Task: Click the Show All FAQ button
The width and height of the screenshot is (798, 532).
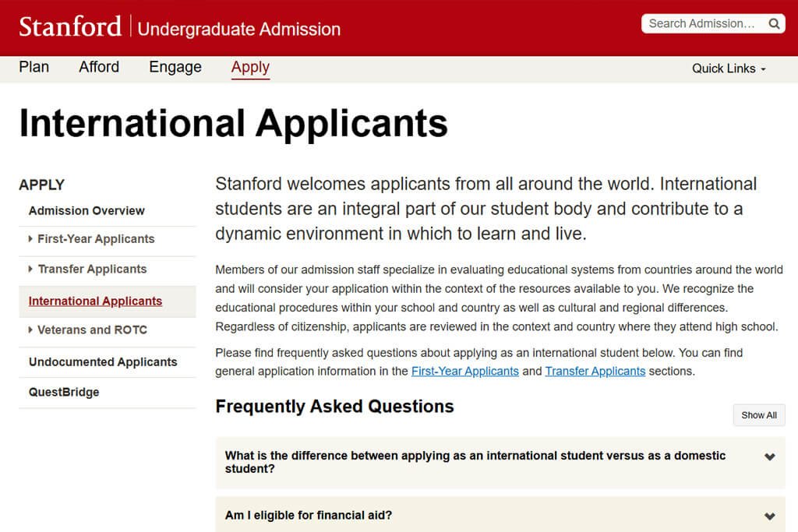Action: click(x=759, y=415)
